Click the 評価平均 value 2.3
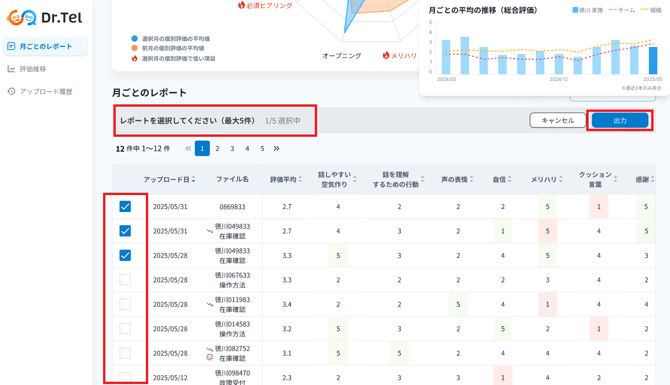Viewport: 670px width, 385px height. click(x=287, y=378)
